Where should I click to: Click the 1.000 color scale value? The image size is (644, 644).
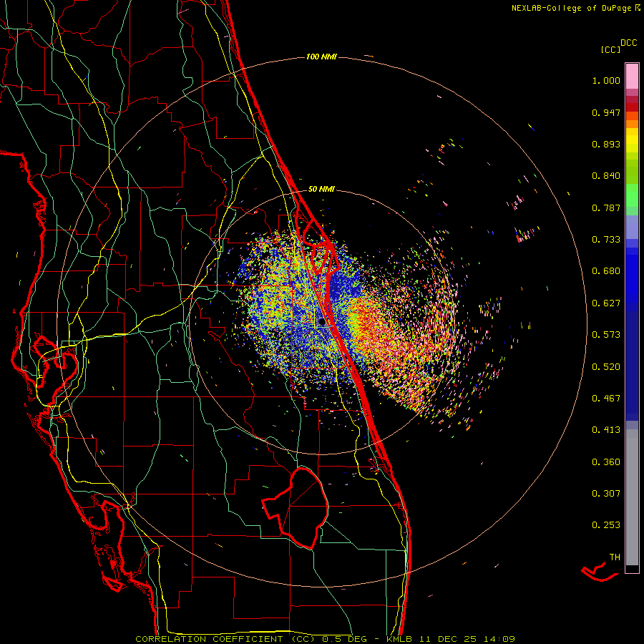coord(606,80)
